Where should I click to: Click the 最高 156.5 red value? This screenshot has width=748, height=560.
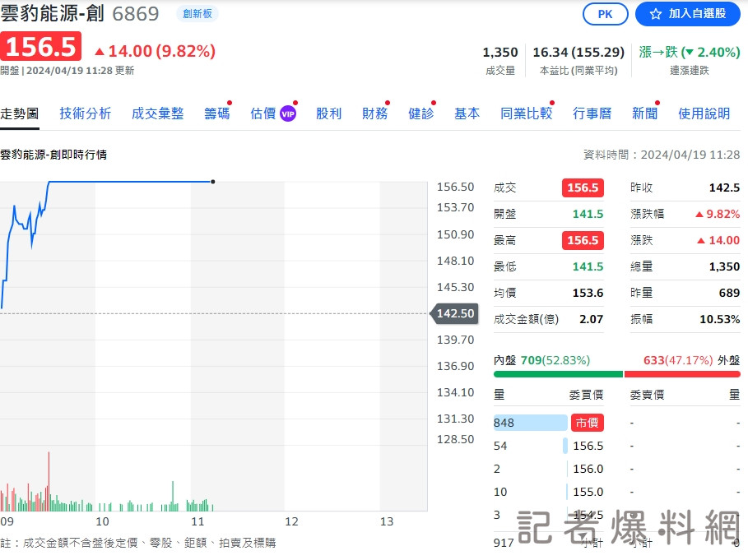pos(583,240)
